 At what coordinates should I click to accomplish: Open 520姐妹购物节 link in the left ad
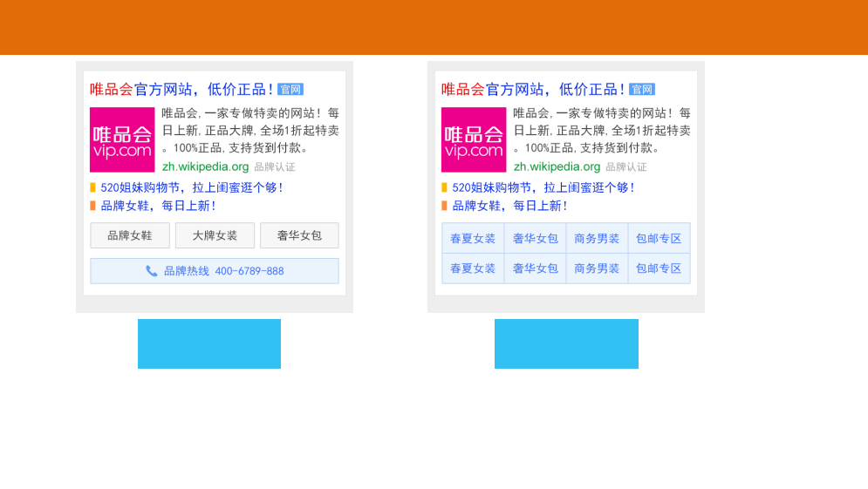point(192,187)
